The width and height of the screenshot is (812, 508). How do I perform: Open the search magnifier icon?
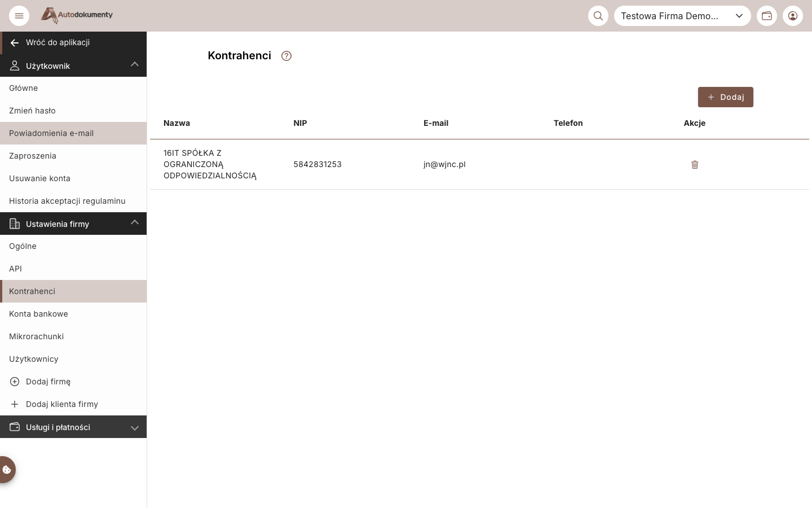[x=598, y=16]
